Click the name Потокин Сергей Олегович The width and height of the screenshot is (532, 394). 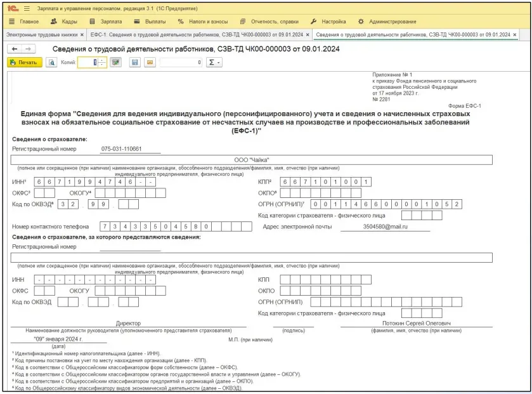tap(417, 324)
